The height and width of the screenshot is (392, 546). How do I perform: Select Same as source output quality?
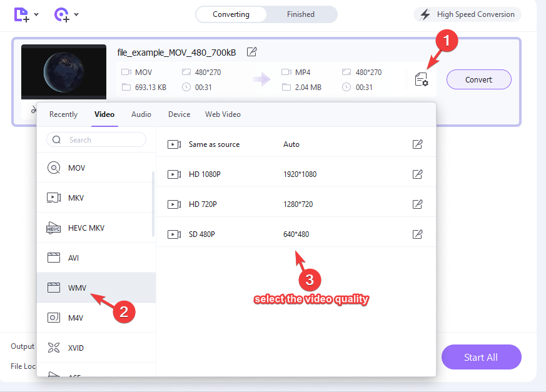[213, 144]
